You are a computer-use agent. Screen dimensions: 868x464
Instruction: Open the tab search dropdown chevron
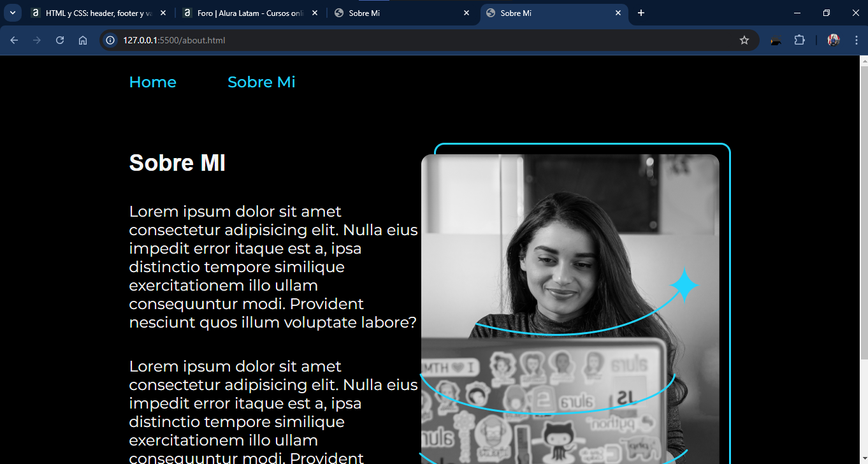(x=13, y=13)
